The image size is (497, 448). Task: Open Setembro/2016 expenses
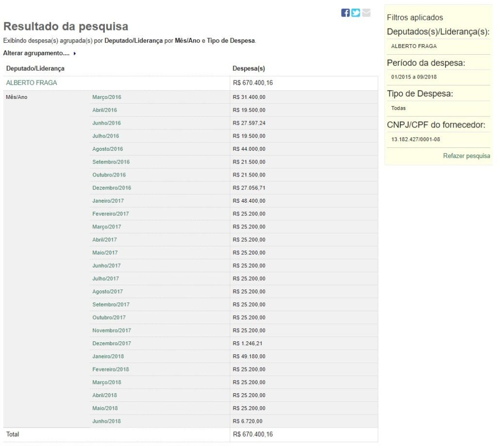[111, 162]
